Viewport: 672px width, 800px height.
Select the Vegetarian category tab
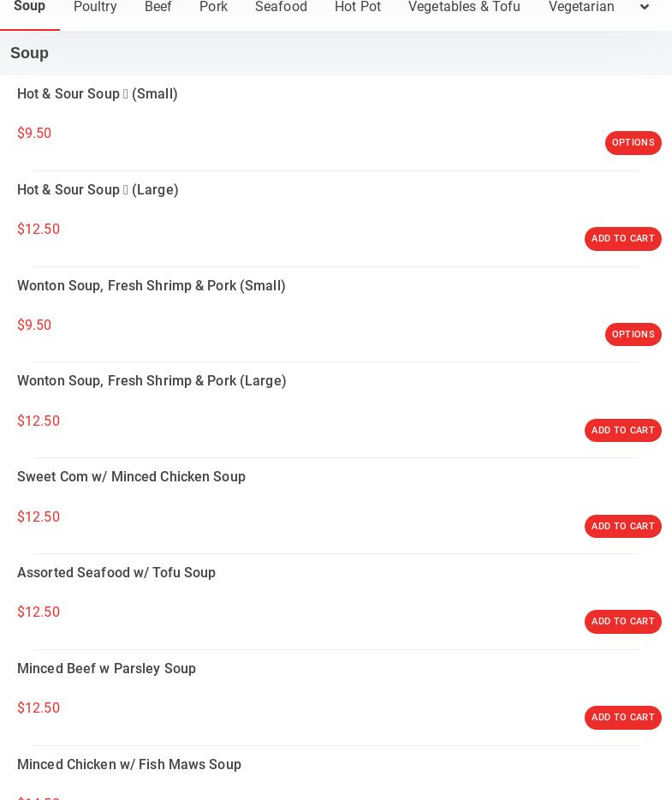point(581,8)
